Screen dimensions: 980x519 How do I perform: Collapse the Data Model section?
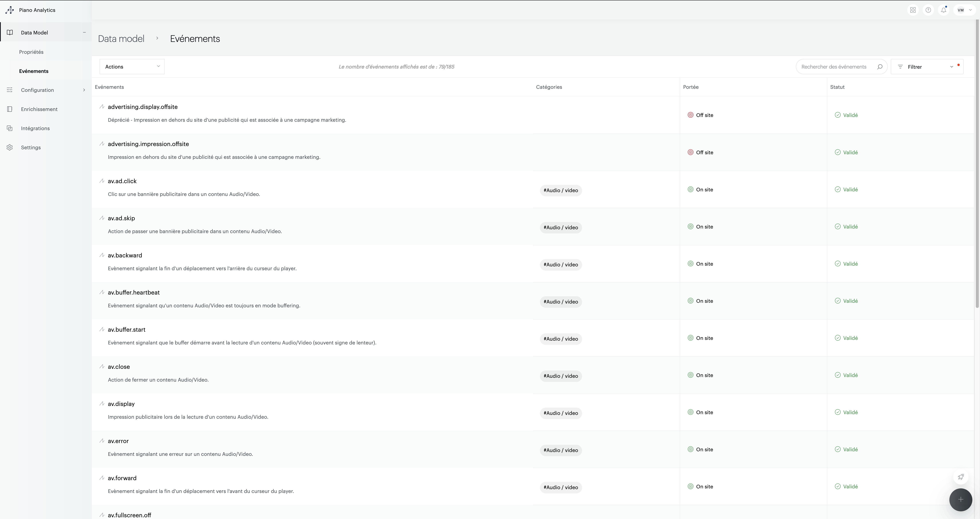[84, 32]
